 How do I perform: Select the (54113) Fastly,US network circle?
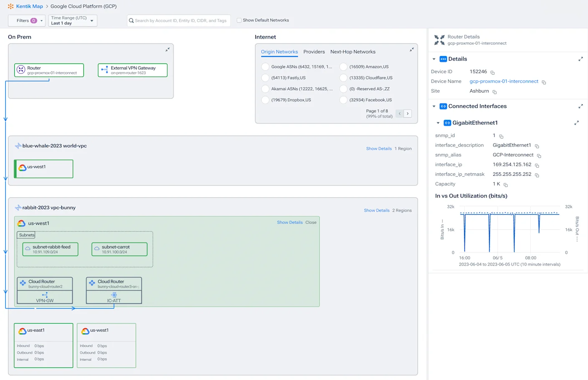tap(265, 78)
